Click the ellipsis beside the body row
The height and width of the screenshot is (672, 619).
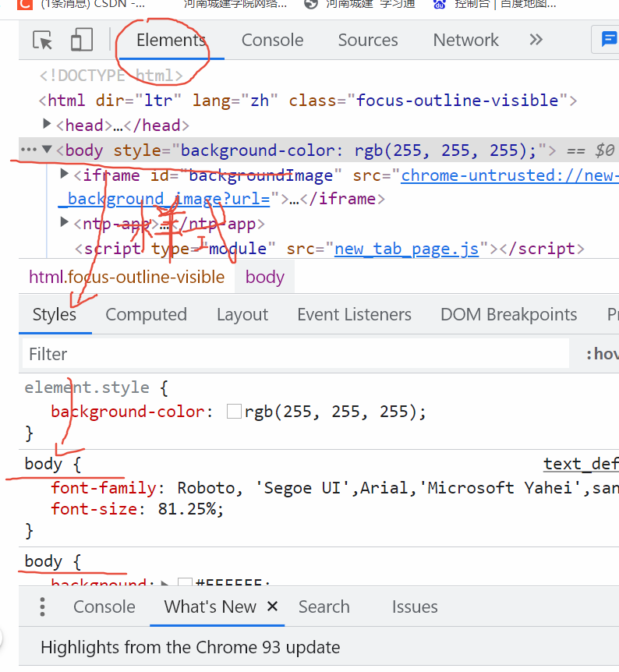(29, 150)
